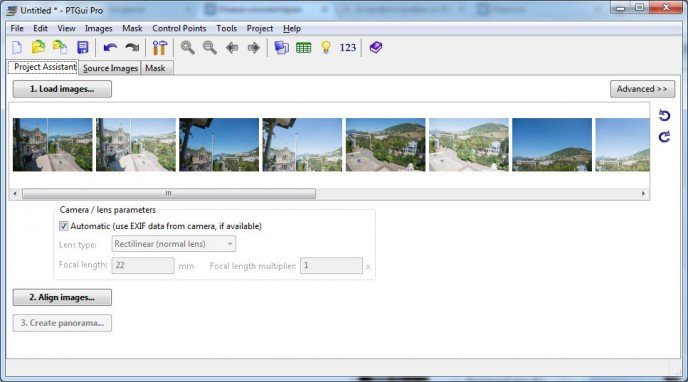The image size is (688, 382).
Task: Click the thumbnail strip horizontal scrollbar
Action: point(329,193)
